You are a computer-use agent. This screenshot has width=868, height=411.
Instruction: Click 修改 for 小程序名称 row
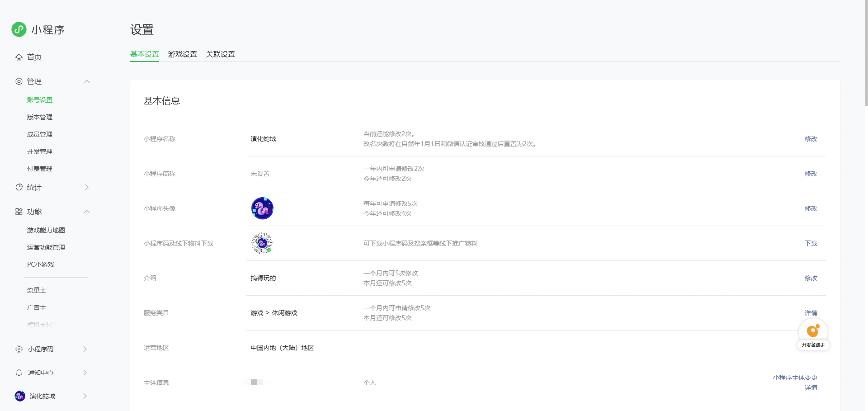coord(811,139)
